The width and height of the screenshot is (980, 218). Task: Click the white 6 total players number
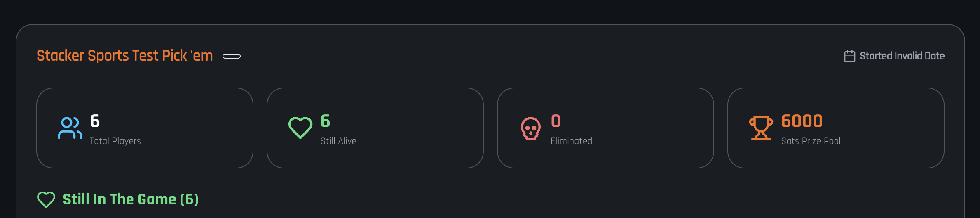click(95, 121)
